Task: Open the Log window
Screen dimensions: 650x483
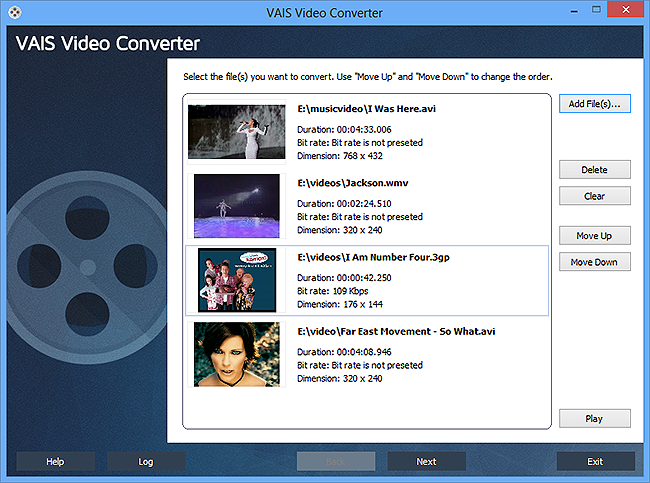Action: click(146, 461)
